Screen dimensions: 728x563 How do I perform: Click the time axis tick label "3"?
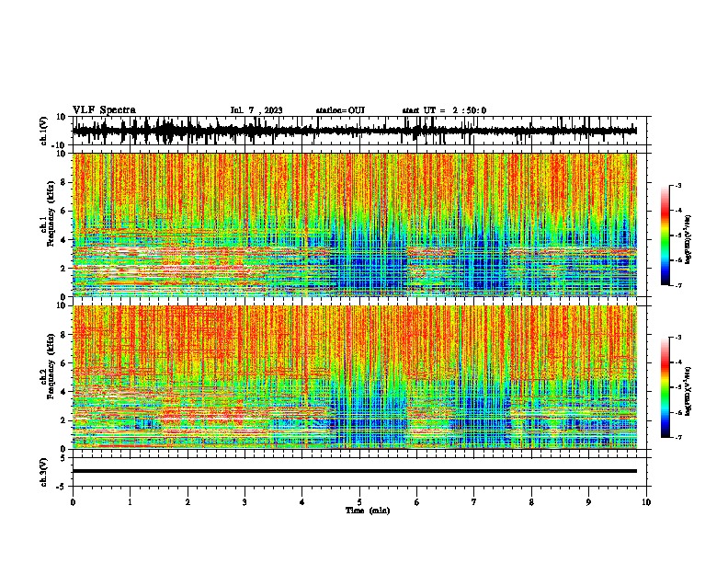[x=245, y=502]
